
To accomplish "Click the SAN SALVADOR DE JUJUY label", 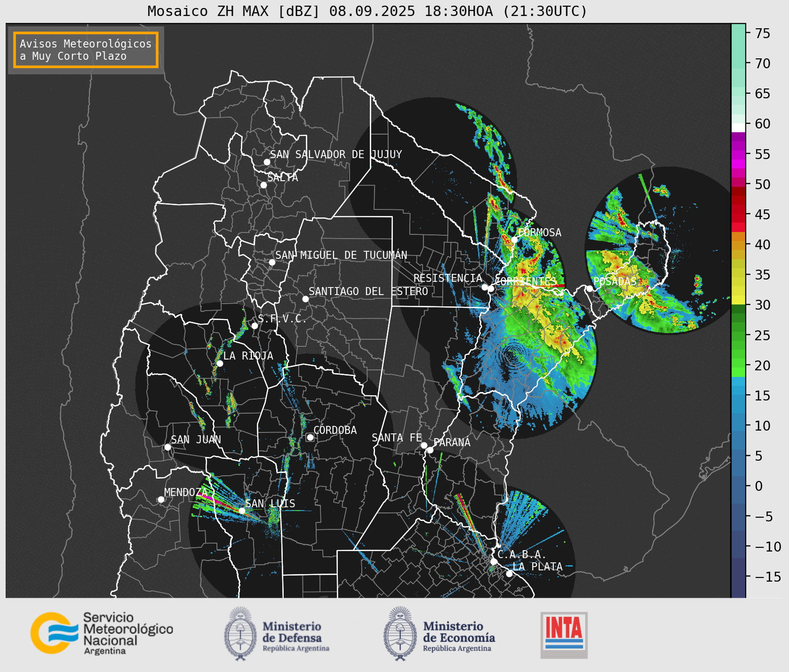I will click(336, 154).
